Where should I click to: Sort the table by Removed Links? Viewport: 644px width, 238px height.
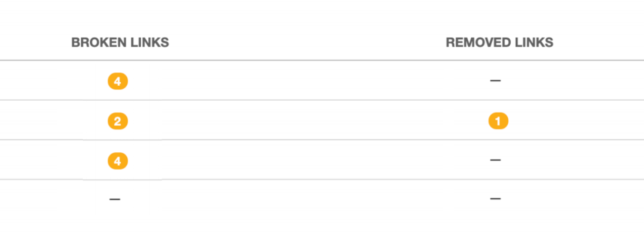499,43
